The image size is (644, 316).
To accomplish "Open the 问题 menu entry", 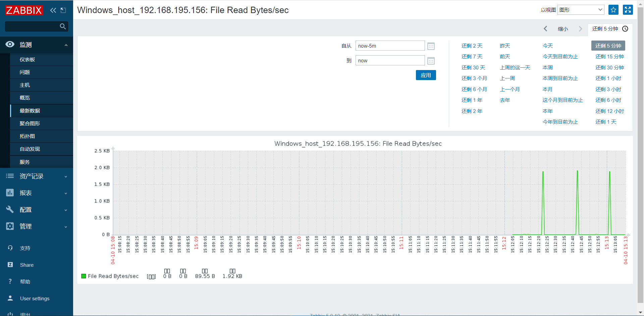I will (x=25, y=72).
